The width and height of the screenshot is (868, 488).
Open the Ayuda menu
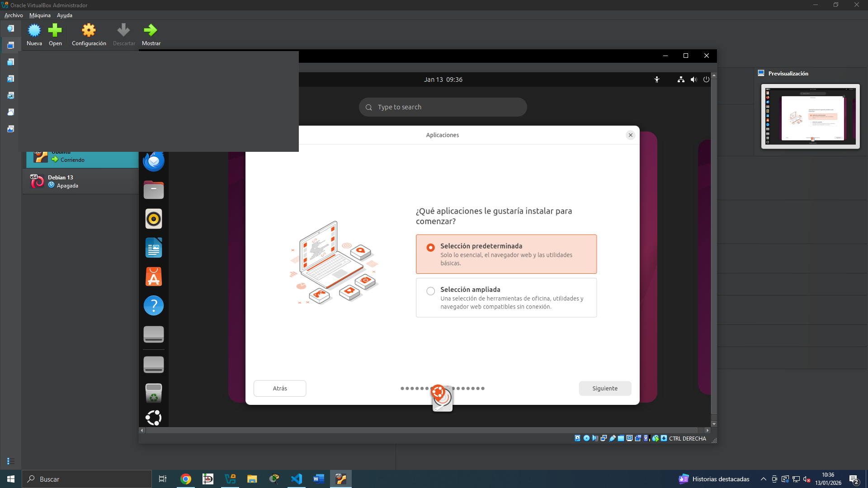coord(65,15)
